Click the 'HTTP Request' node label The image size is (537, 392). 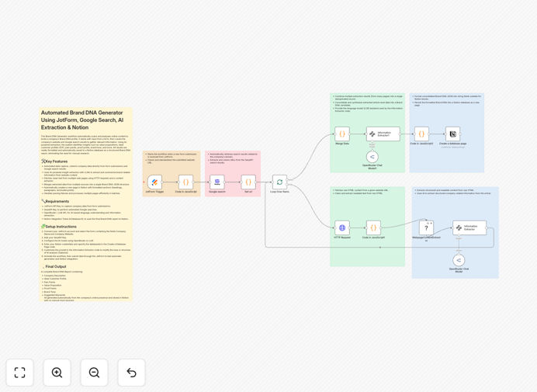[342, 238]
